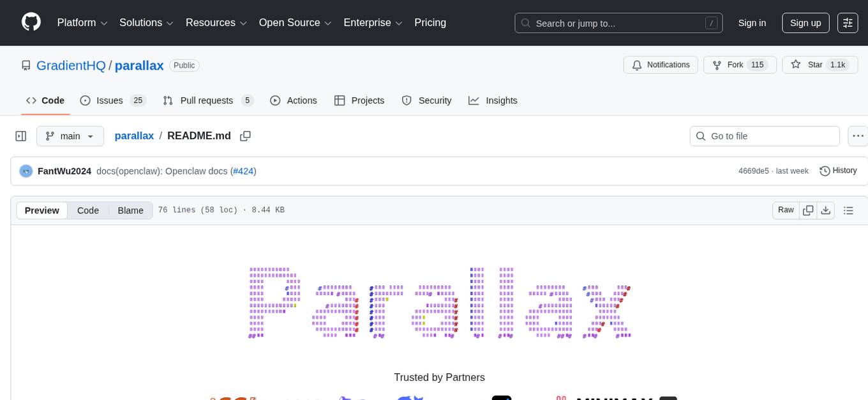Open pull request #424
The height and width of the screenshot is (400, 868).
point(243,171)
